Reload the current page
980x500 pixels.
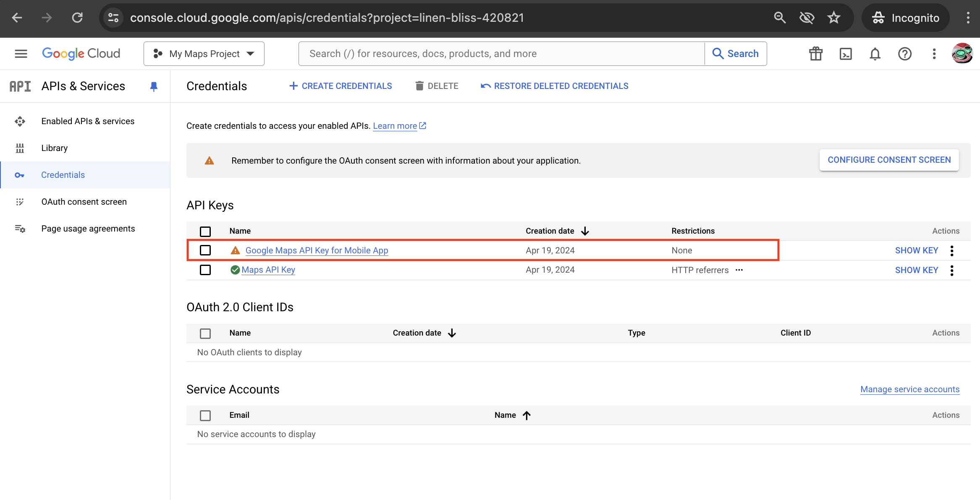tap(77, 18)
